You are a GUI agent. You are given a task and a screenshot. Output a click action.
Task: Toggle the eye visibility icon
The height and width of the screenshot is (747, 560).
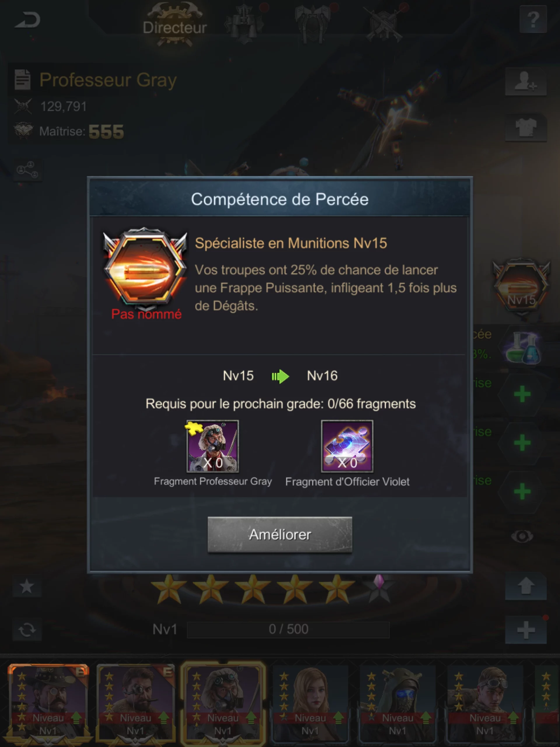522,536
